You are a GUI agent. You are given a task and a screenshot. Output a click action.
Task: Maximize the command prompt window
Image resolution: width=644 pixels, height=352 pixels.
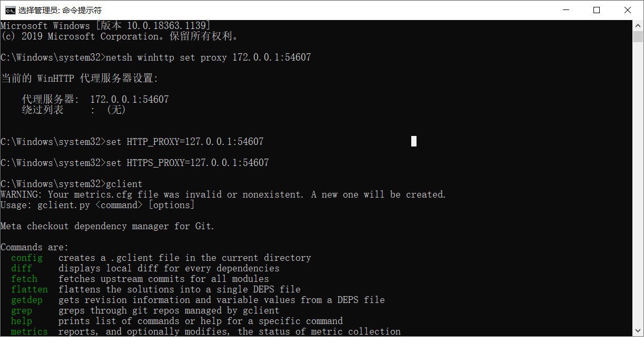(x=597, y=10)
